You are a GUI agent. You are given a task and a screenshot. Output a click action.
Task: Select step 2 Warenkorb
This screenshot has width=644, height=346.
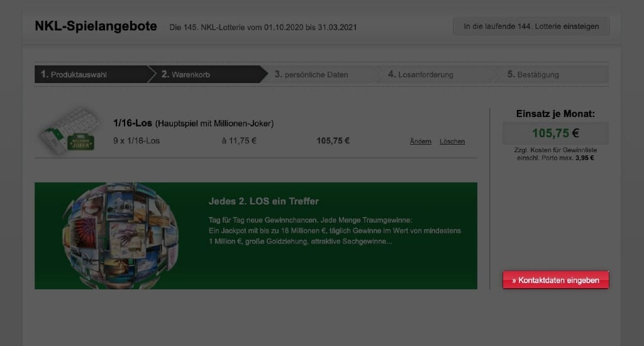(208, 74)
